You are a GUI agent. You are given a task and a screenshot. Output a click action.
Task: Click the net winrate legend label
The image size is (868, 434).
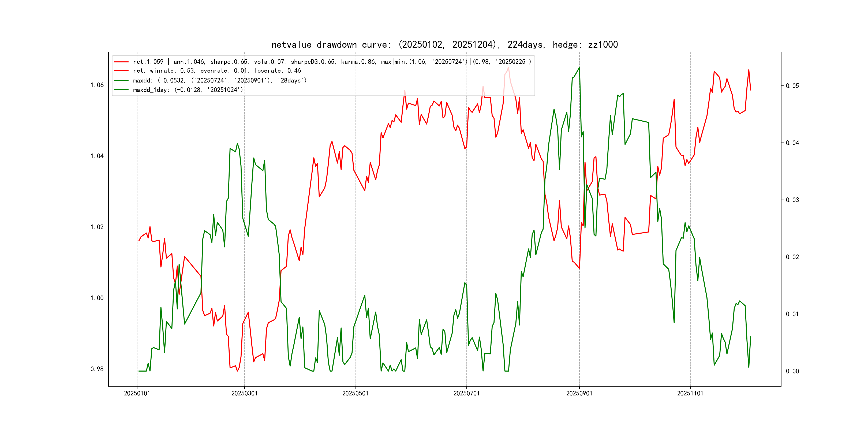(217, 71)
